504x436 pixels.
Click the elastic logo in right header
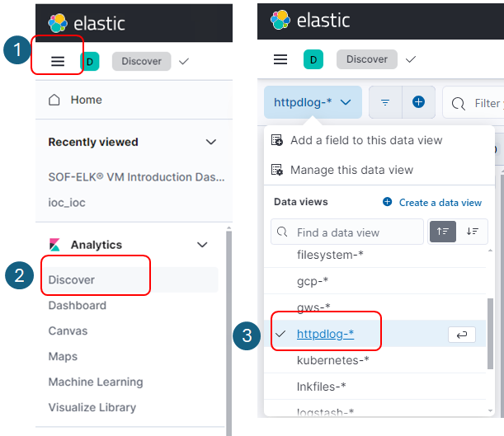pos(280,20)
